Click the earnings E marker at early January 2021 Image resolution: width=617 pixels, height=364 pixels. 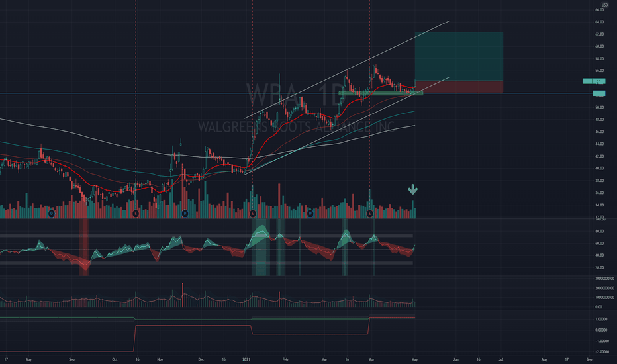coord(253,213)
